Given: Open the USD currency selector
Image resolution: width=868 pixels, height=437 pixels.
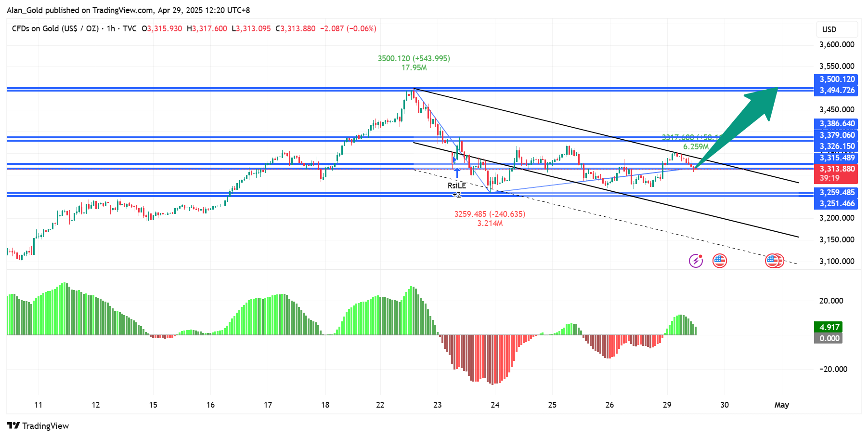Looking at the screenshot, I should pos(837,29).
